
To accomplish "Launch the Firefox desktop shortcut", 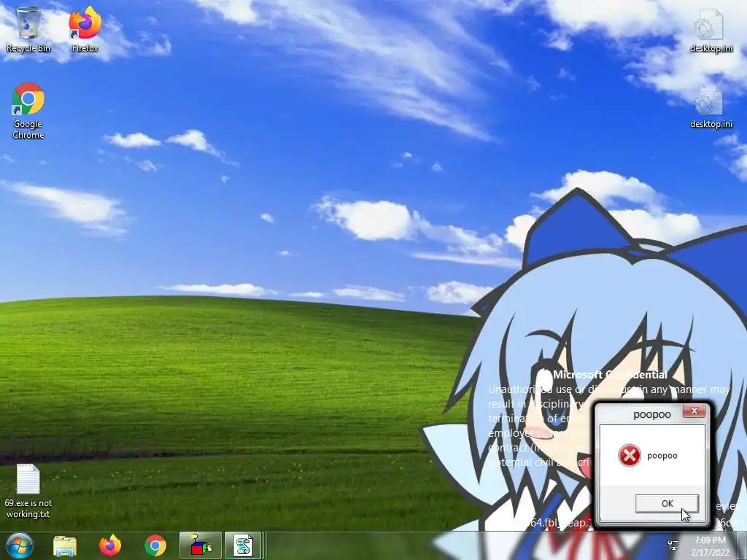I will [85, 29].
